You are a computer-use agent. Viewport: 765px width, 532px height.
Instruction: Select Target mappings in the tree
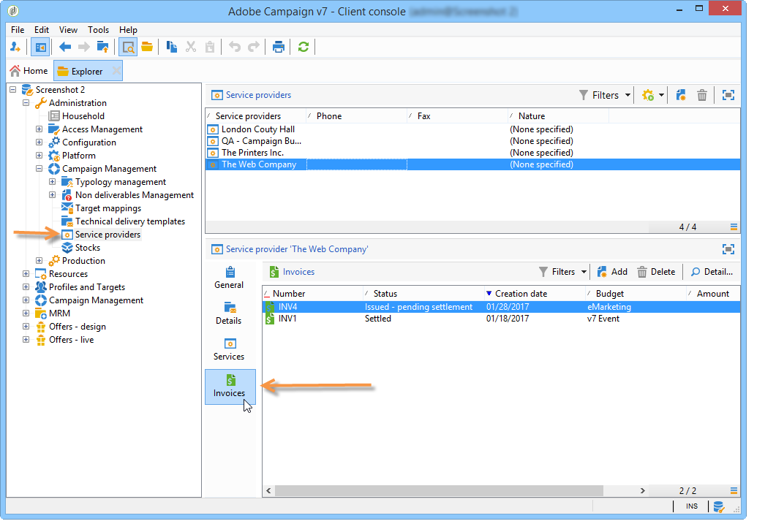(108, 208)
